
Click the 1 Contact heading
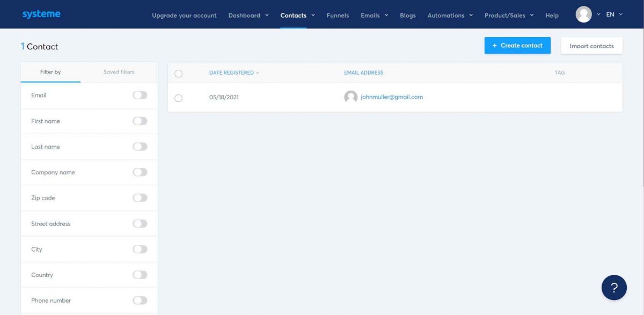[39, 47]
